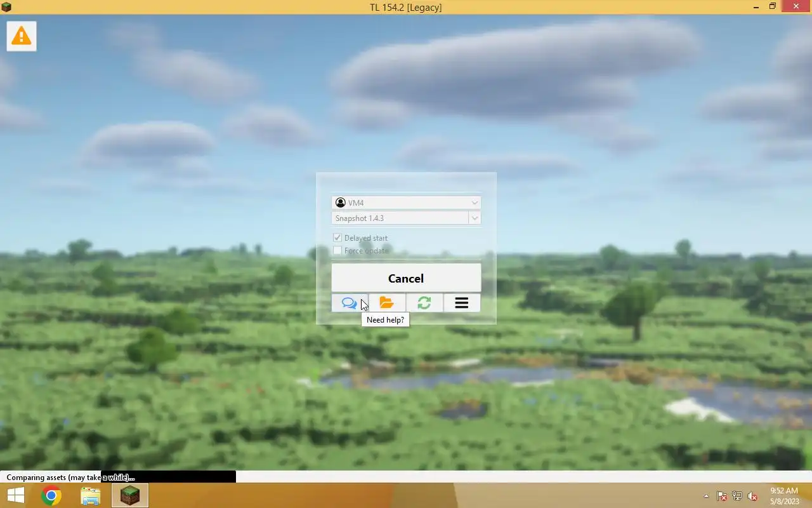Image resolution: width=812 pixels, height=508 pixels.
Task: Show hidden tray icons arrow
Action: pyautogui.click(x=706, y=496)
